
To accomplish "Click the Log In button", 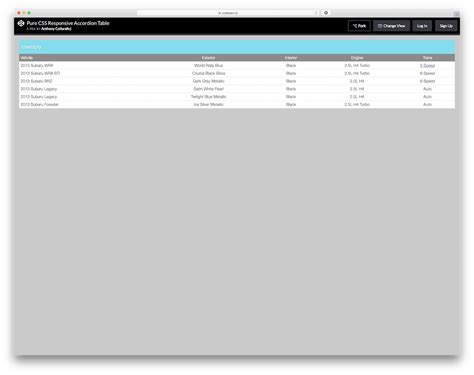I will (x=422, y=26).
